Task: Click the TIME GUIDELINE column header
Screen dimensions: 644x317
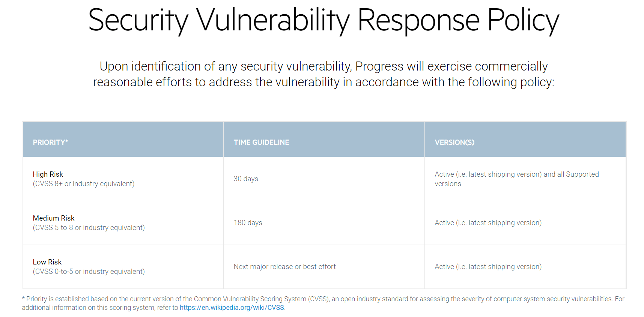Action: point(261,143)
